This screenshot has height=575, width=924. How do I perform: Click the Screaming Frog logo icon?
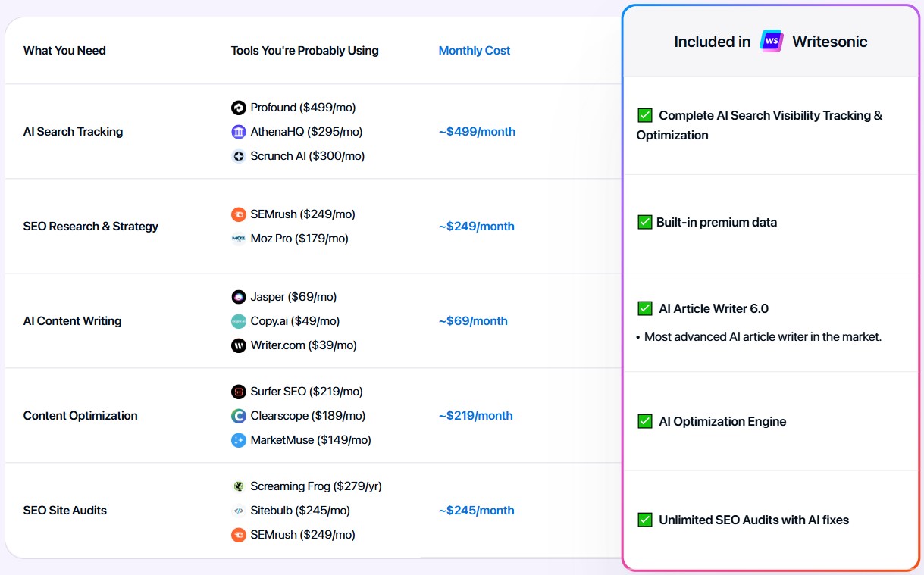(239, 486)
